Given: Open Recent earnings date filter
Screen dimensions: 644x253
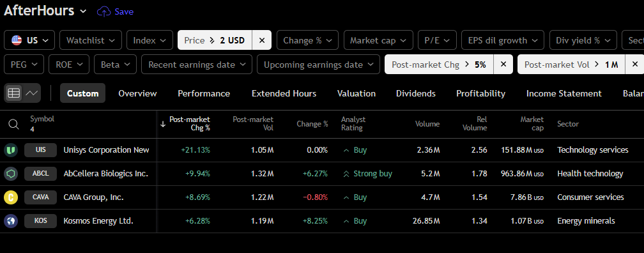Looking at the screenshot, I should coord(197,65).
